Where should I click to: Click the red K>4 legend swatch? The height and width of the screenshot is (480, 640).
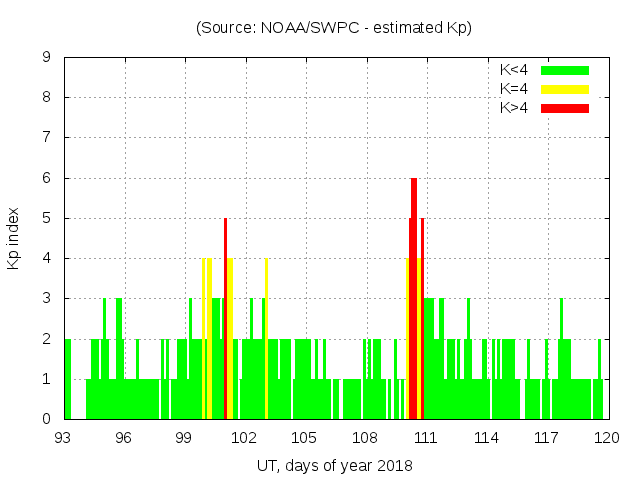tap(565, 107)
